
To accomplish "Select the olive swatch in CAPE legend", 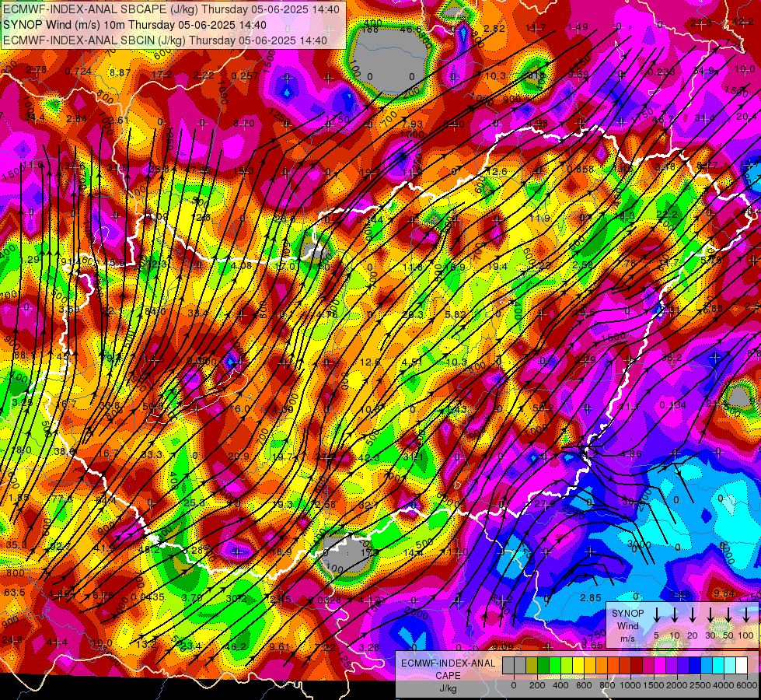I will [532, 666].
